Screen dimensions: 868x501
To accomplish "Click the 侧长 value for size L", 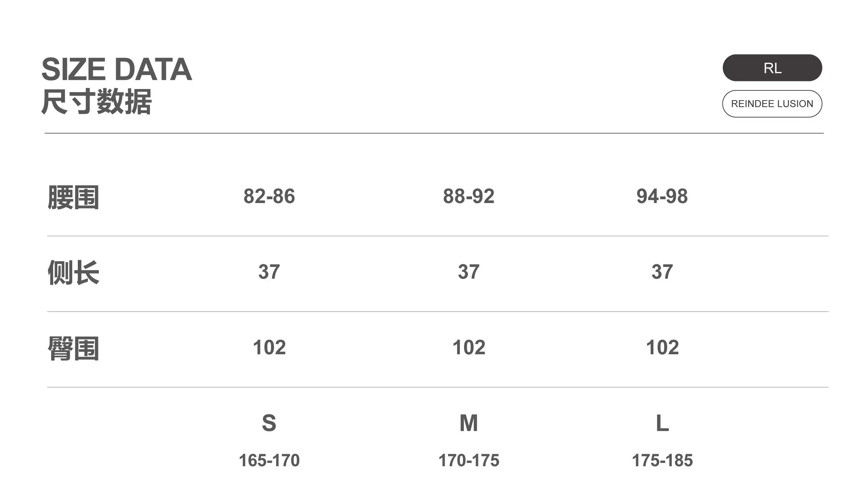I will click(662, 272).
